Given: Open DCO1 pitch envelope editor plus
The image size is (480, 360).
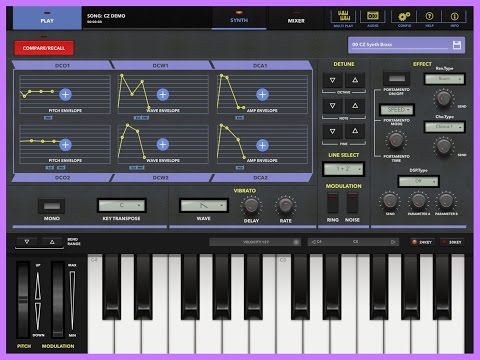Looking at the screenshot, I should 65,95.
